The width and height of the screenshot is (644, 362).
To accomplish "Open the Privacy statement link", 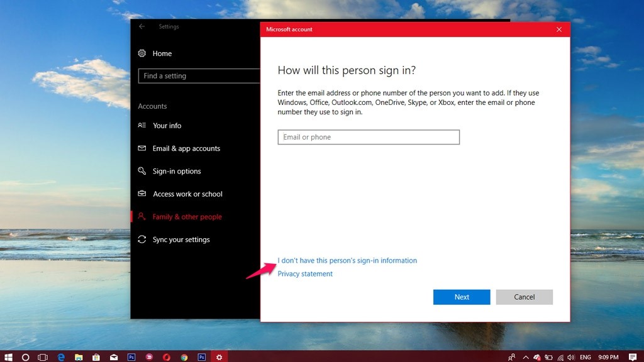I will [x=305, y=274].
